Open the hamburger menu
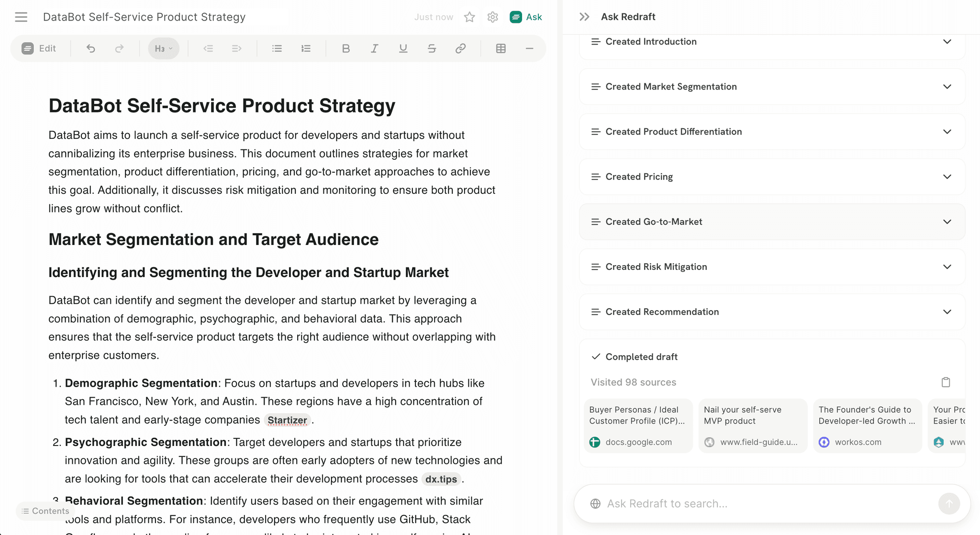 coord(21,17)
